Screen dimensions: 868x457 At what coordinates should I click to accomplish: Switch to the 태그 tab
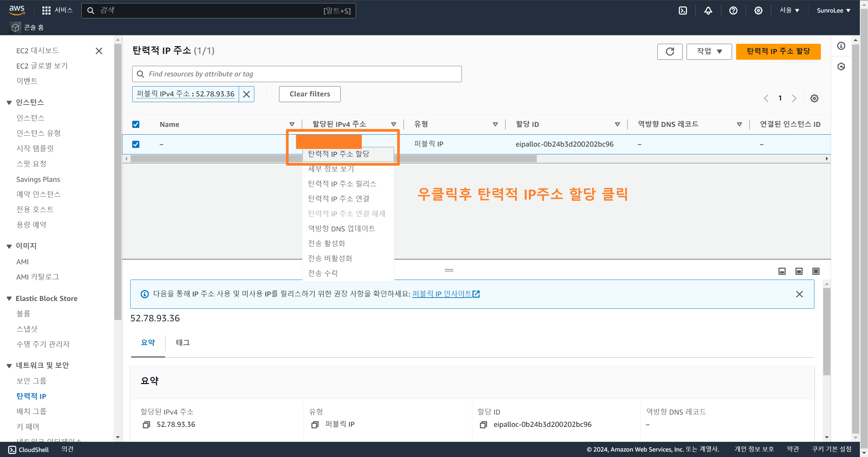coord(182,343)
